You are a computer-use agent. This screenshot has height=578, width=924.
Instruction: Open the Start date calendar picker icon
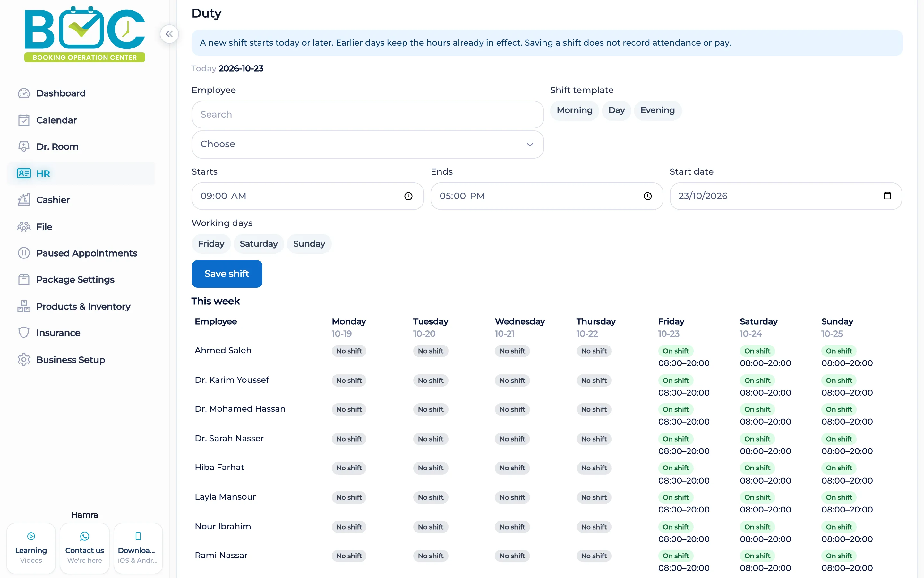pyautogui.click(x=887, y=196)
